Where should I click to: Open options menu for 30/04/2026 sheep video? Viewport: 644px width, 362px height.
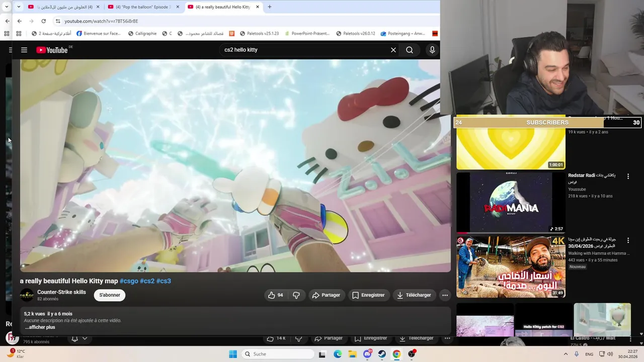tap(628, 241)
